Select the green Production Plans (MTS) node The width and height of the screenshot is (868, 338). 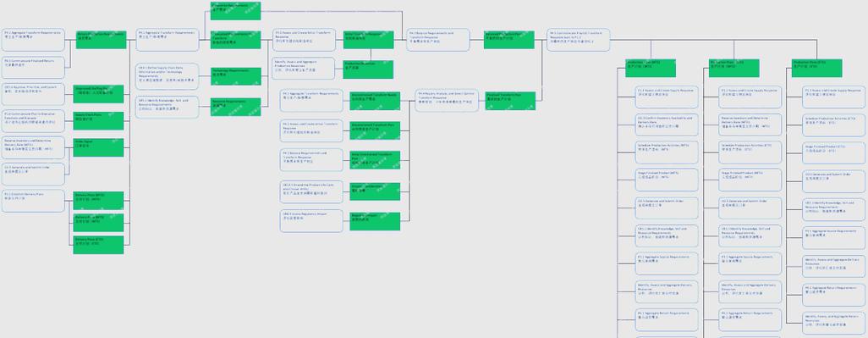pyautogui.click(x=651, y=68)
